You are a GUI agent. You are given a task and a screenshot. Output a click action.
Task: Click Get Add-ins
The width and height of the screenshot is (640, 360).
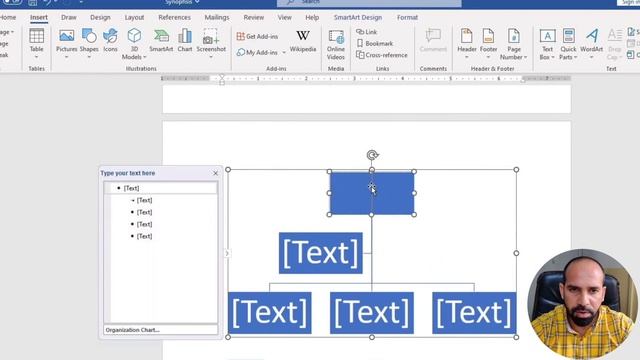(x=257, y=36)
